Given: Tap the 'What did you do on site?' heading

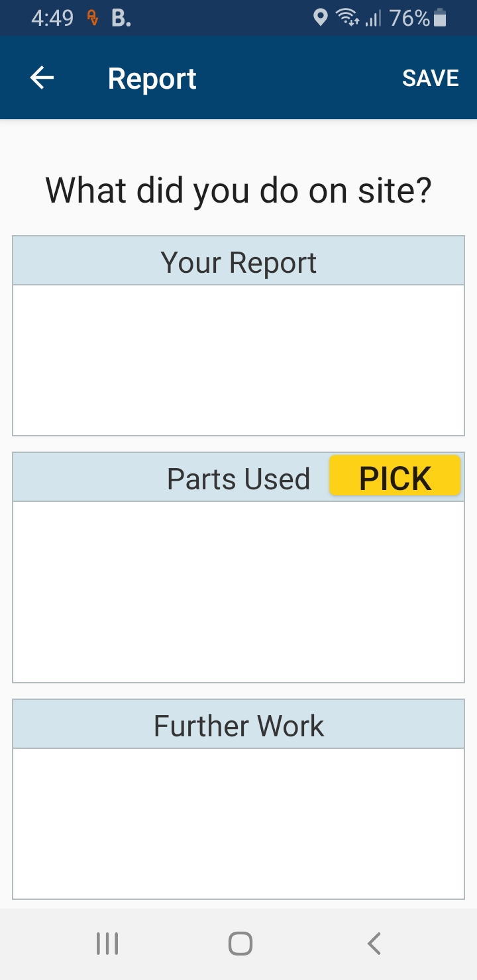Looking at the screenshot, I should coord(238,190).
